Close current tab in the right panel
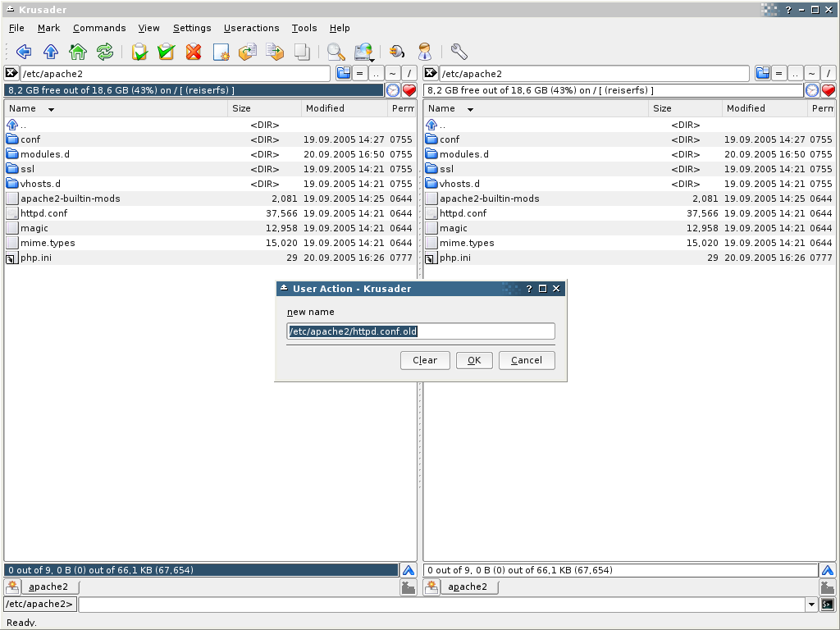This screenshot has width=840, height=630. (x=828, y=587)
